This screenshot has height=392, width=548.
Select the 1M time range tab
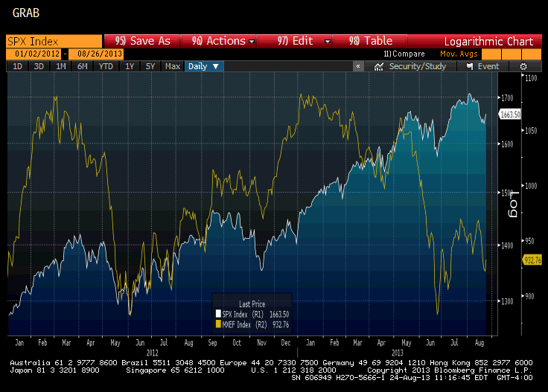tap(61, 66)
